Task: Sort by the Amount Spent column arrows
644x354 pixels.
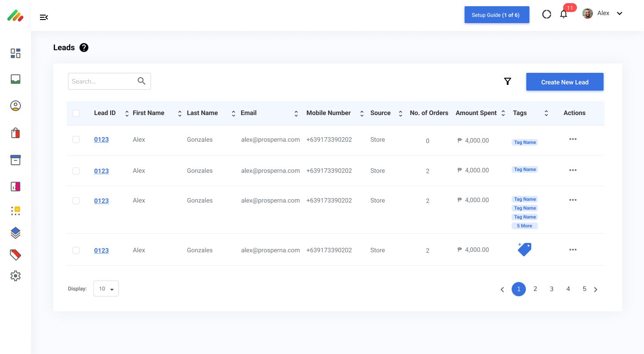Action: point(503,113)
